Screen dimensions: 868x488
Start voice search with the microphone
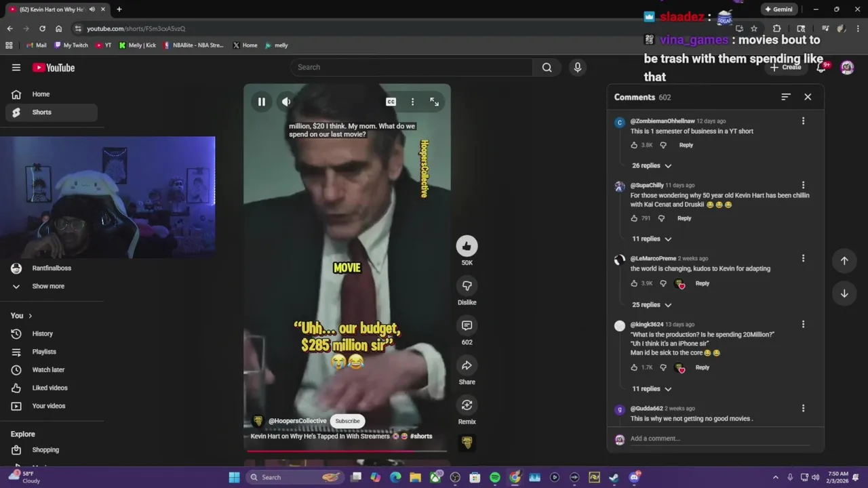pos(578,67)
